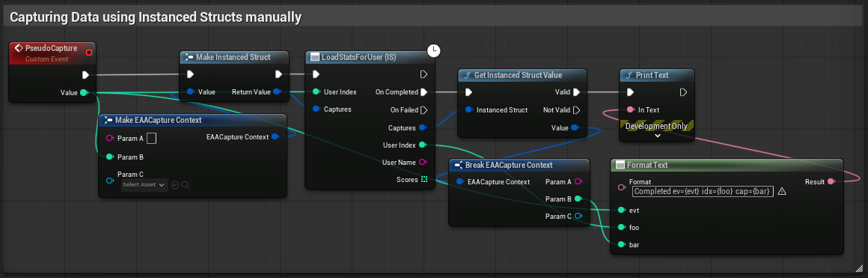868x278 pixels.
Task: Click LoadStatsForUser exec input pin
Action: pyautogui.click(x=316, y=74)
